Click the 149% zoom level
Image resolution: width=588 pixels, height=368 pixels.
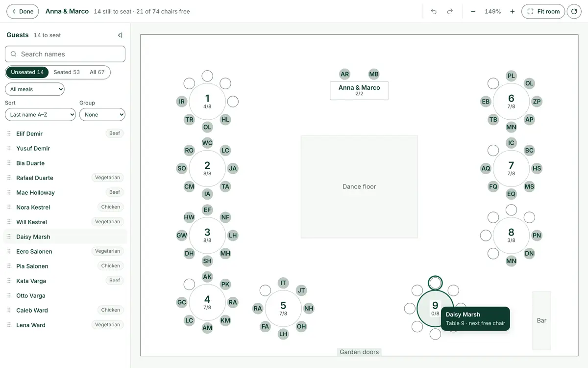click(x=493, y=11)
